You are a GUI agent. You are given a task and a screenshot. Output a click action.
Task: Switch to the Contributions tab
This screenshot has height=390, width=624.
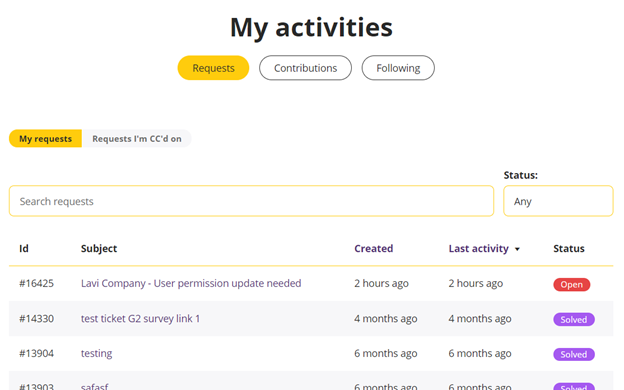coord(305,68)
